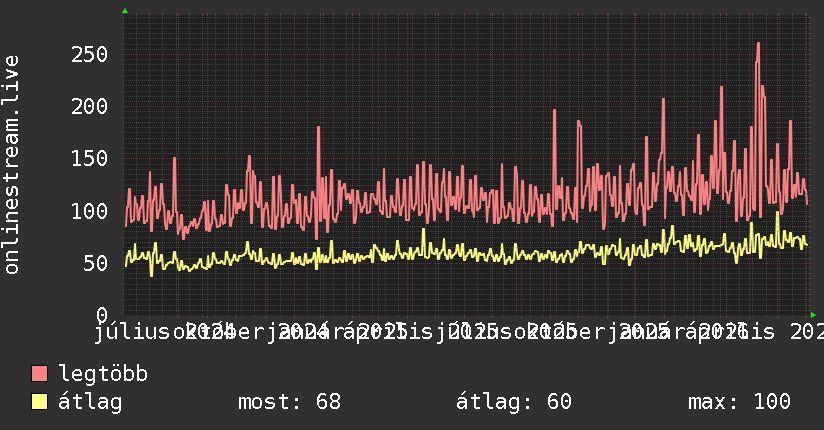Click the y-axis label 150
This screenshot has width=824, height=430.
coord(89,158)
